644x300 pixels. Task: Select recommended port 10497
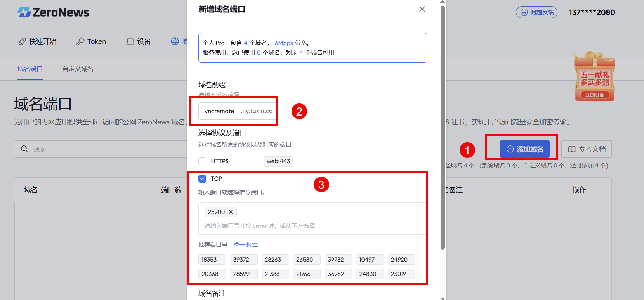[x=370, y=260]
